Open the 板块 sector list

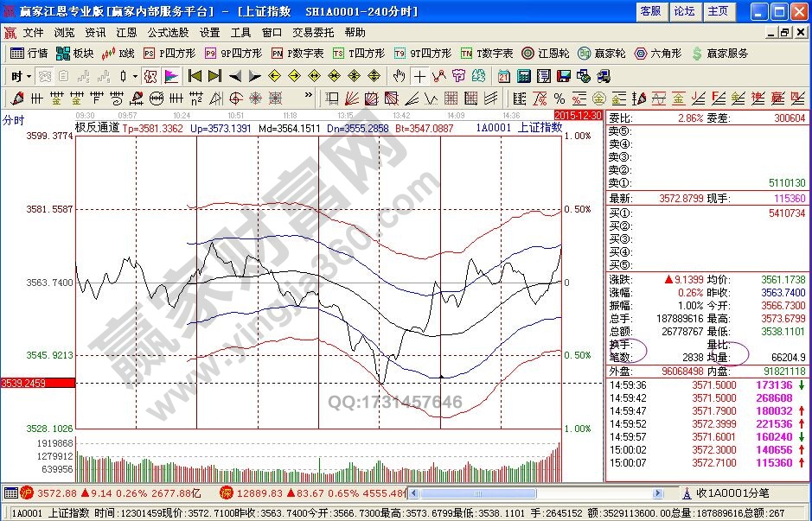(x=74, y=54)
